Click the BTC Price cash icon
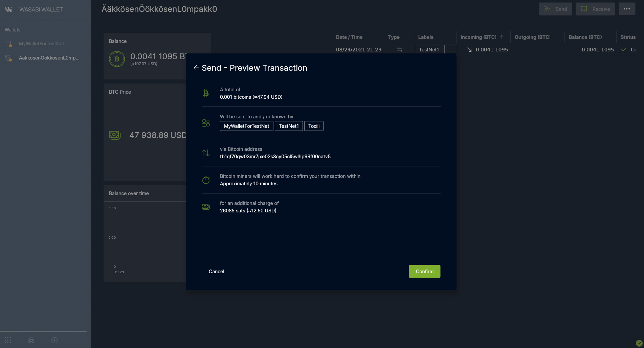The height and width of the screenshot is (348, 644). pos(115,135)
